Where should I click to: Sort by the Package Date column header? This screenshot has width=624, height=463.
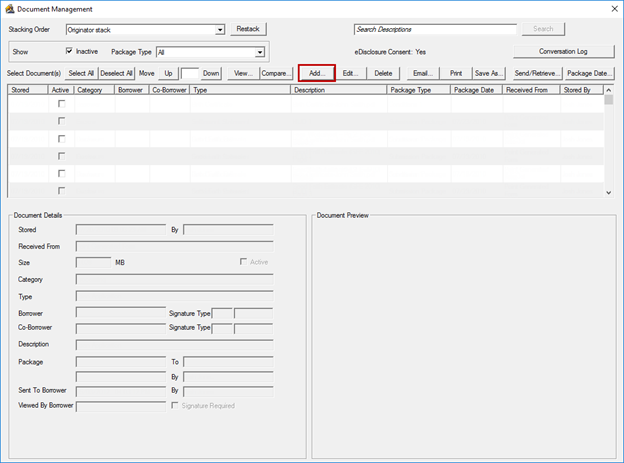(x=477, y=90)
